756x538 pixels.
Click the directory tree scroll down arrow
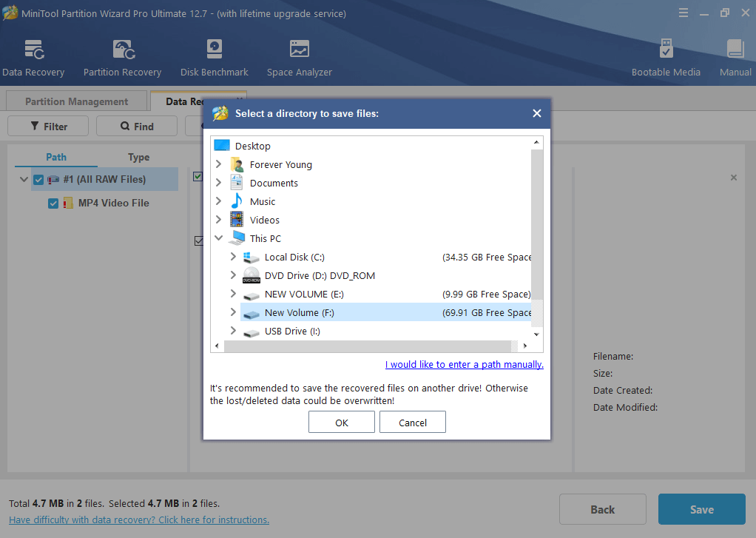[x=536, y=334]
